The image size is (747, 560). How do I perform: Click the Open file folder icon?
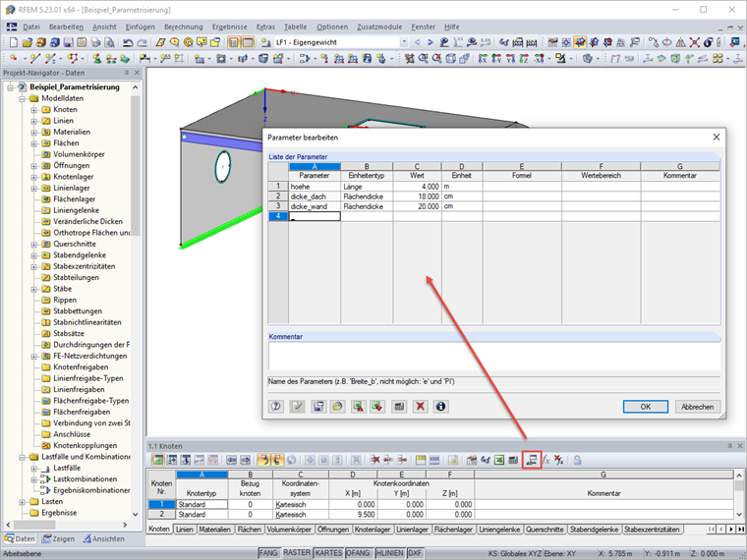pyautogui.click(x=28, y=42)
